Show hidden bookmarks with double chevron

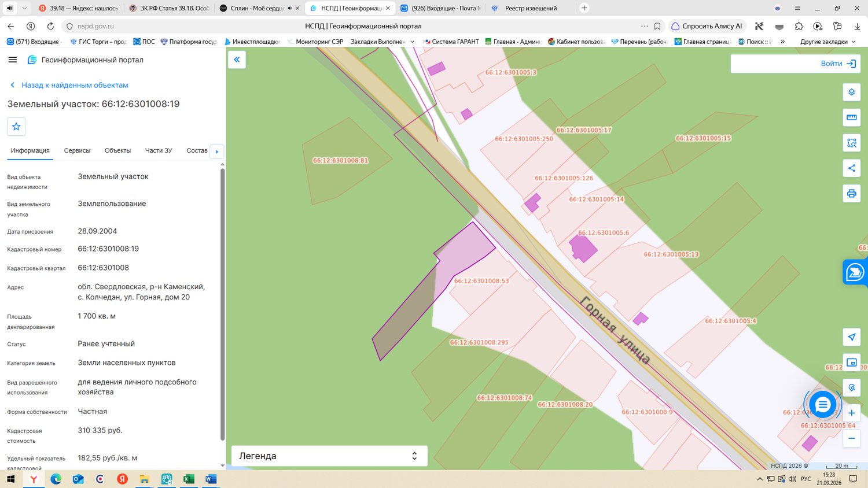(x=782, y=42)
